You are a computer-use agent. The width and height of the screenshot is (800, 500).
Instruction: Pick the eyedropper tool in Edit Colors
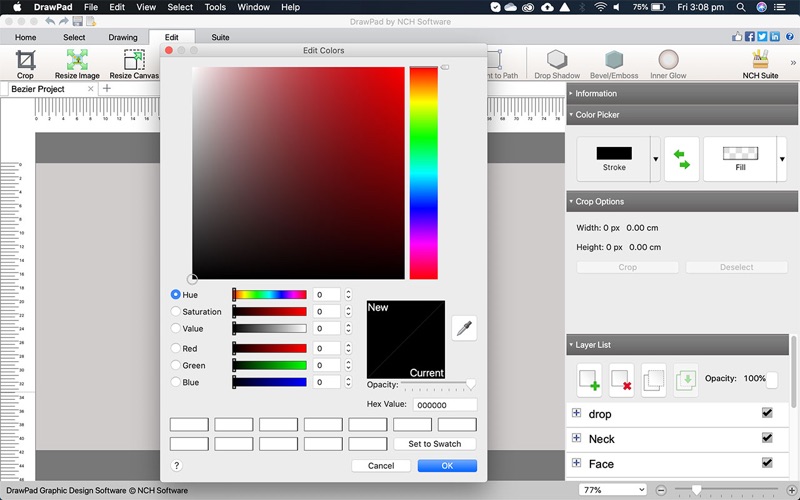click(x=463, y=327)
